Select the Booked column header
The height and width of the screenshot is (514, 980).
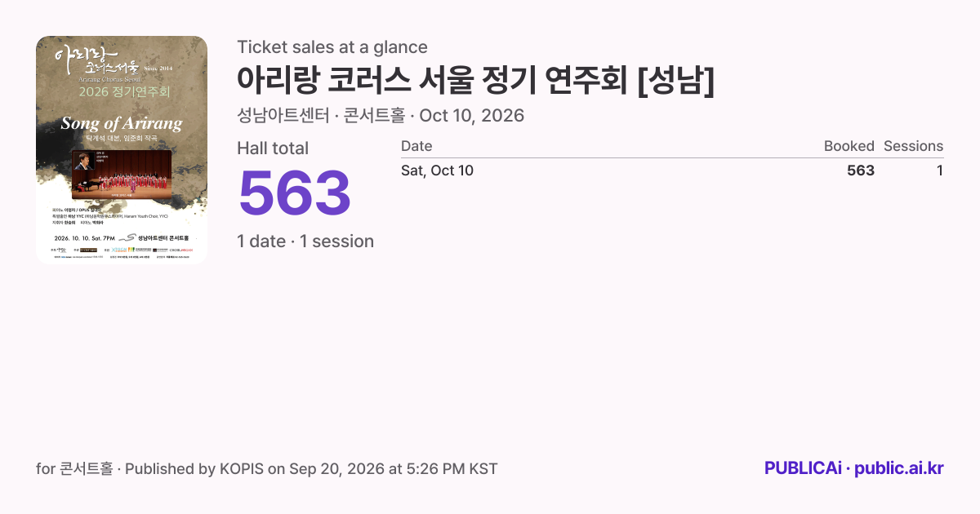849,146
